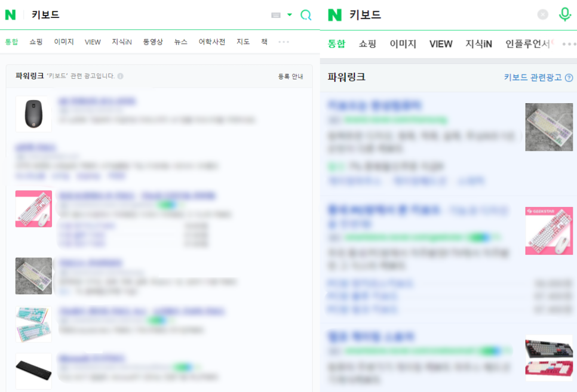Go to 지식iN tab in mobile view
The width and height of the screenshot is (577, 392).
(x=478, y=44)
